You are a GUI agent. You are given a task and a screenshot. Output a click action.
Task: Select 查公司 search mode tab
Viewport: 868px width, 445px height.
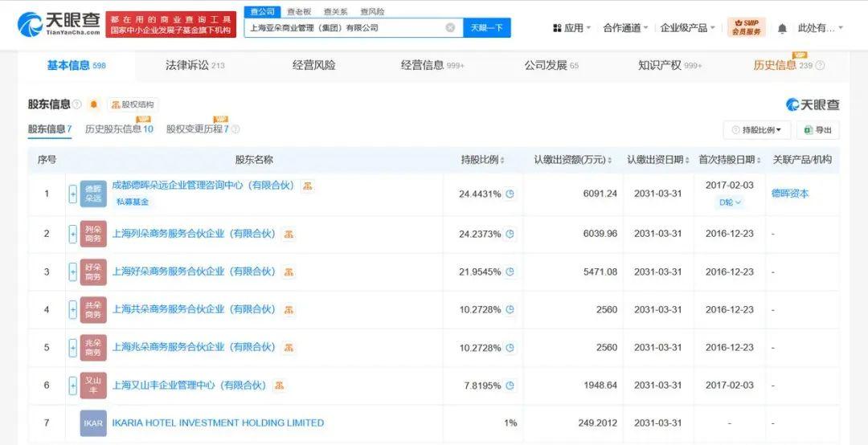click(262, 11)
